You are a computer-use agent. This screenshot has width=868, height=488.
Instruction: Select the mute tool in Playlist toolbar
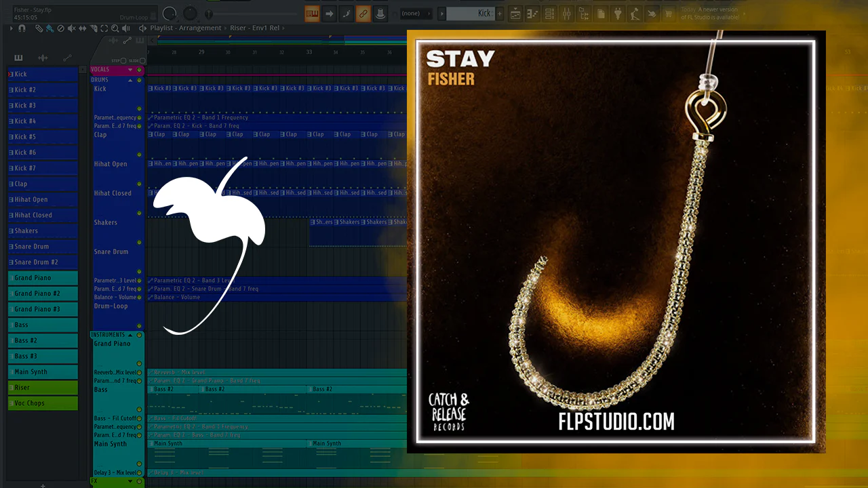[71, 28]
